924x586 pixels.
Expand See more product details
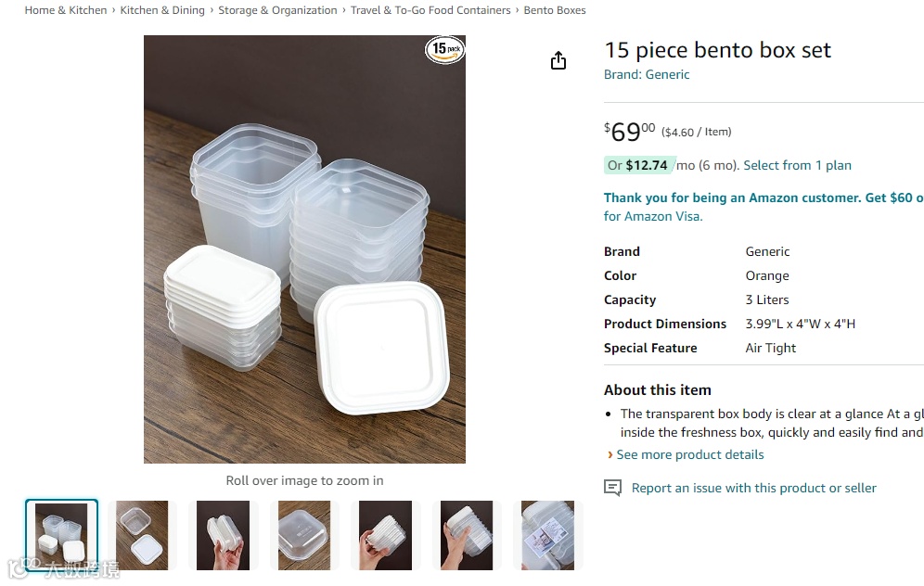[689, 454]
